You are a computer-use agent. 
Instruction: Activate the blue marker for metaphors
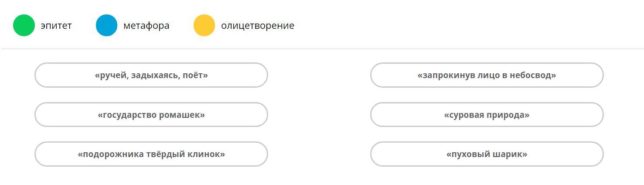pyautogui.click(x=106, y=25)
